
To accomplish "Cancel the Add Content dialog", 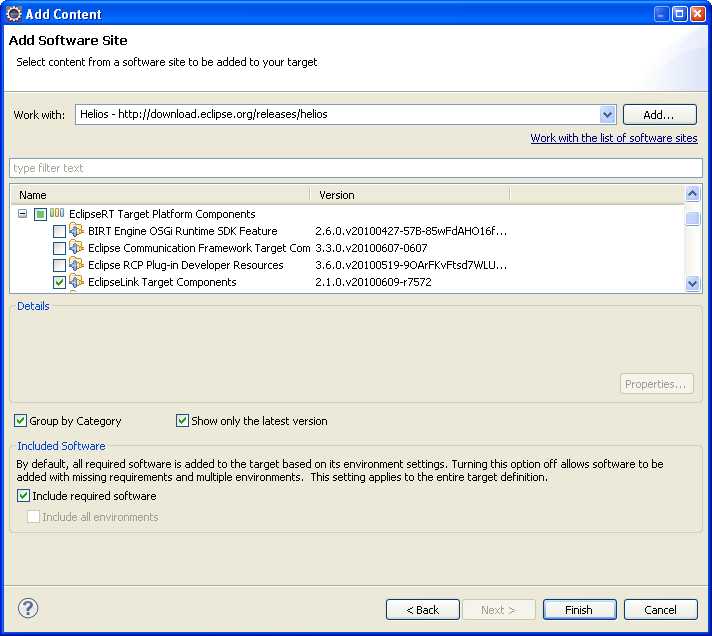I will [x=660, y=610].
